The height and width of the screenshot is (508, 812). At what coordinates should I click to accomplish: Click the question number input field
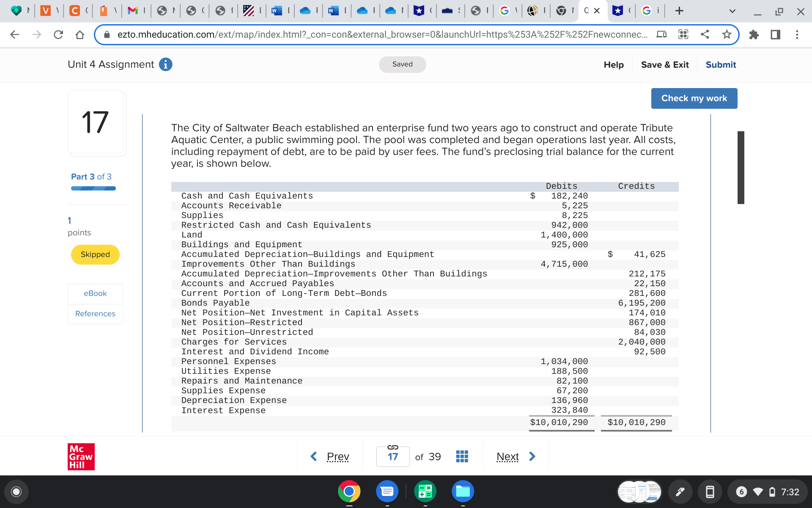pyautogui.click(x=392, y=457)
